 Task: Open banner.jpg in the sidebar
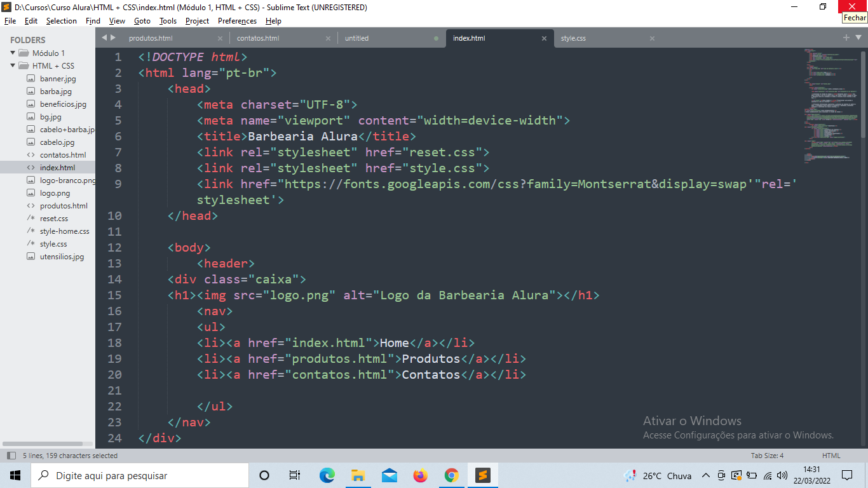tap(58, 79)
